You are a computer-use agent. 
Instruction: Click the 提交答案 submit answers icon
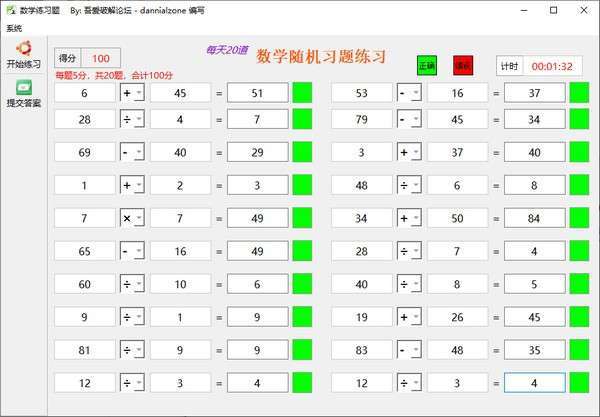(24, 87)
